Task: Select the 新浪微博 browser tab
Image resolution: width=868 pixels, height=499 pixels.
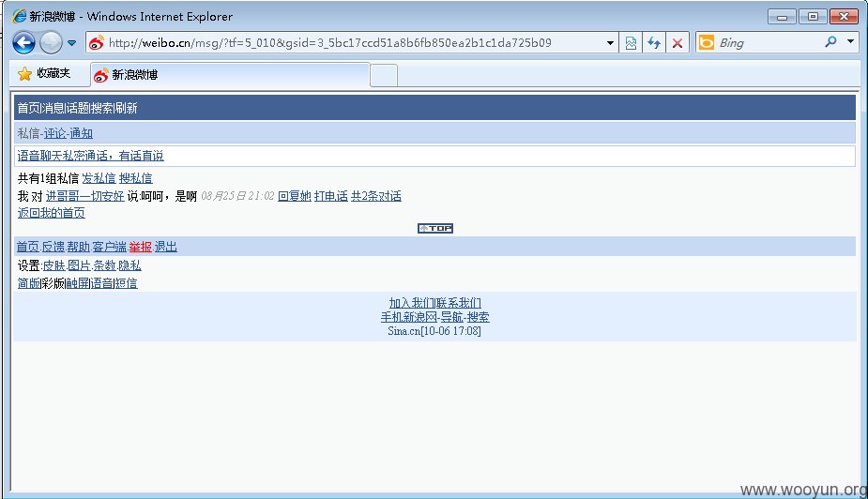Action: [x=230, y=75]
